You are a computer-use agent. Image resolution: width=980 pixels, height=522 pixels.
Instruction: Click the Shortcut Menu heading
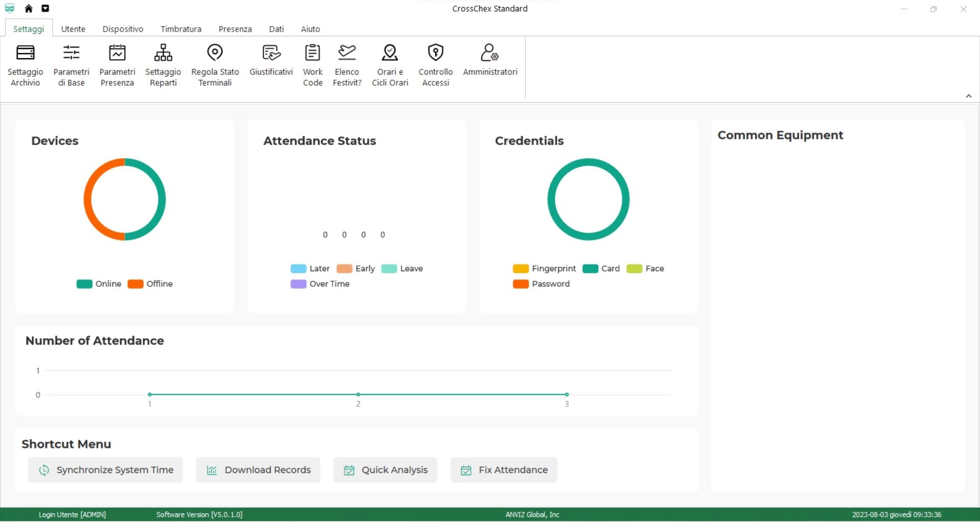66,444
